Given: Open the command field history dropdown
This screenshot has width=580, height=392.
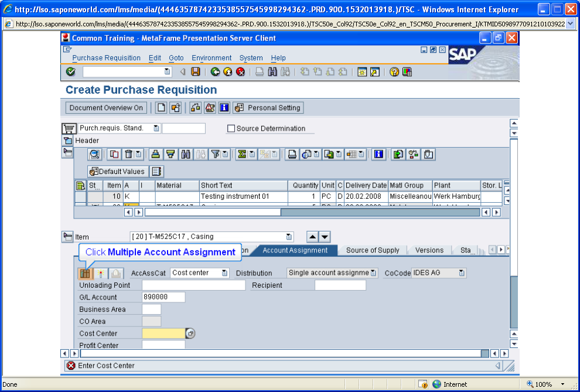Looking at the screenshot, I should click(x=167, y=71).
